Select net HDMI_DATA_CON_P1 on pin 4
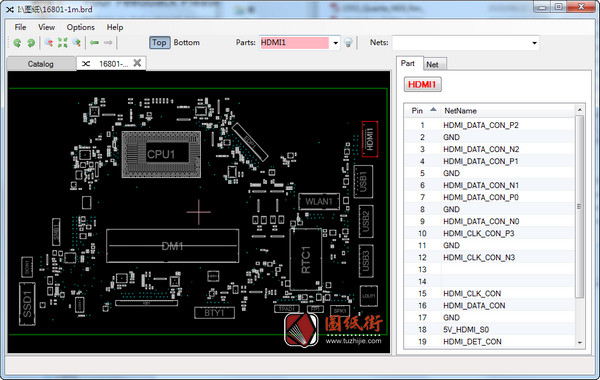This screenshot has height=380, width=600. 481,161
